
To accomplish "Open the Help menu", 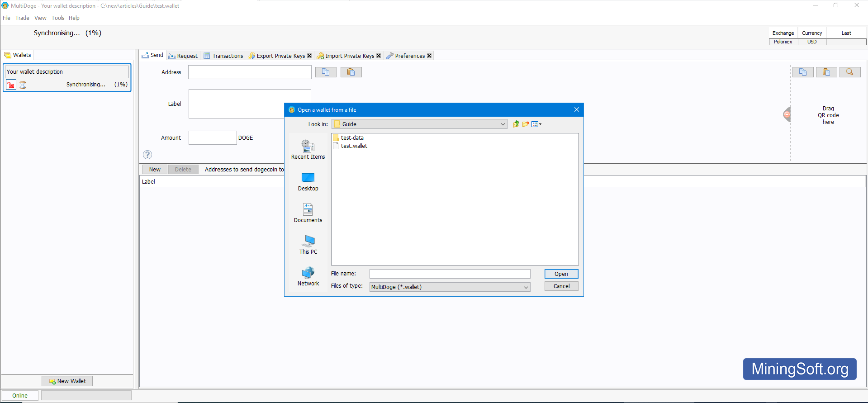I will tap(74, 18).
